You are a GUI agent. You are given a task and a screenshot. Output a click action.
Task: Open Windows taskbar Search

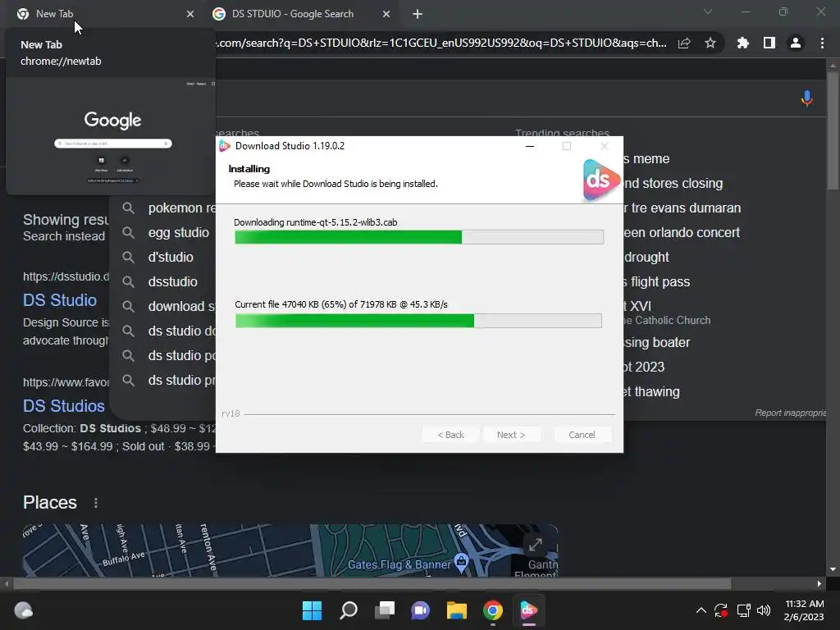tap(348, 610)
